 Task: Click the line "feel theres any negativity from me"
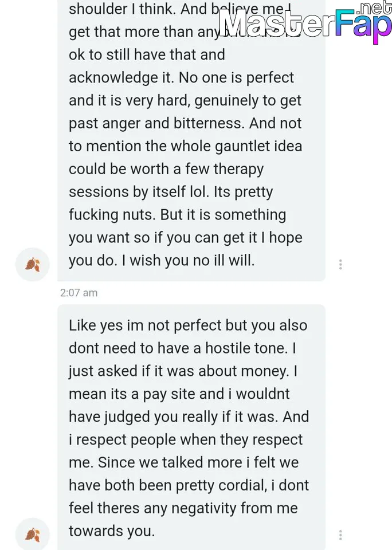pyautogui.click(x=183, y=509)
